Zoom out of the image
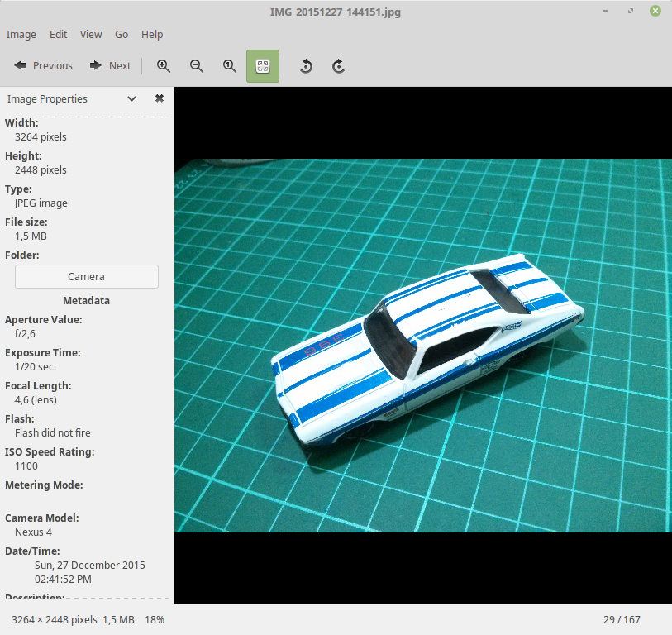 pos(197,66)
